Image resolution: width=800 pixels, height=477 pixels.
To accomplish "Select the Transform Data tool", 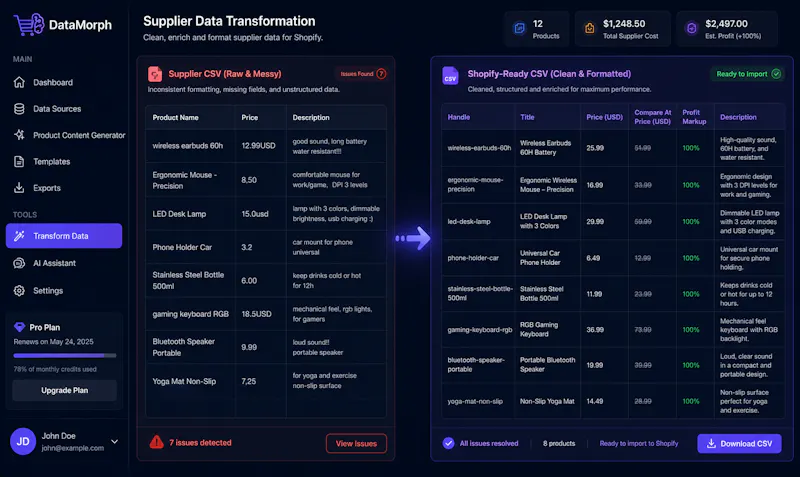I will pos(64,236).
